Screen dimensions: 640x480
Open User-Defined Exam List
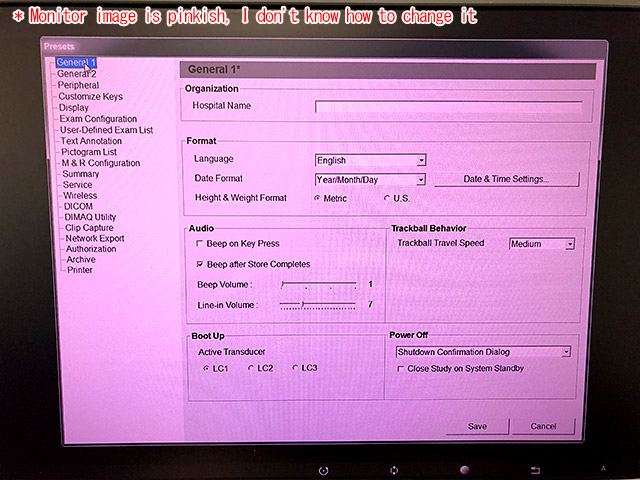click(106, 130)
